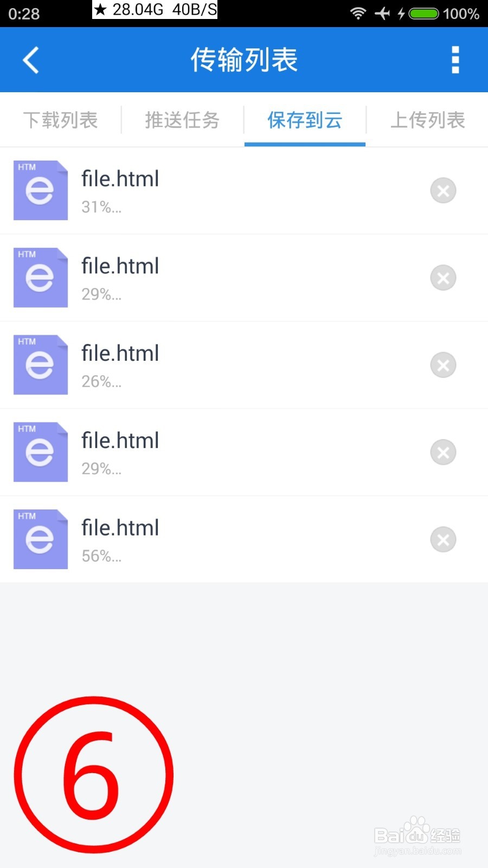This screenshot has width=488, height=868.
Task: Tap the HTM icon of 26% file
Action: click(x=41, y=365)
